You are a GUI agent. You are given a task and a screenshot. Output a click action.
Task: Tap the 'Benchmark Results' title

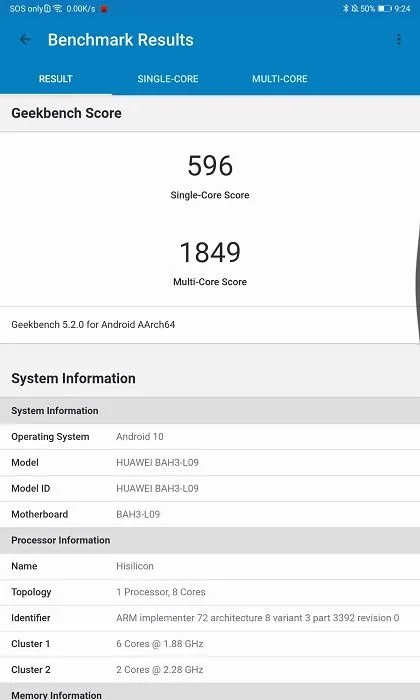click(121, 40)
